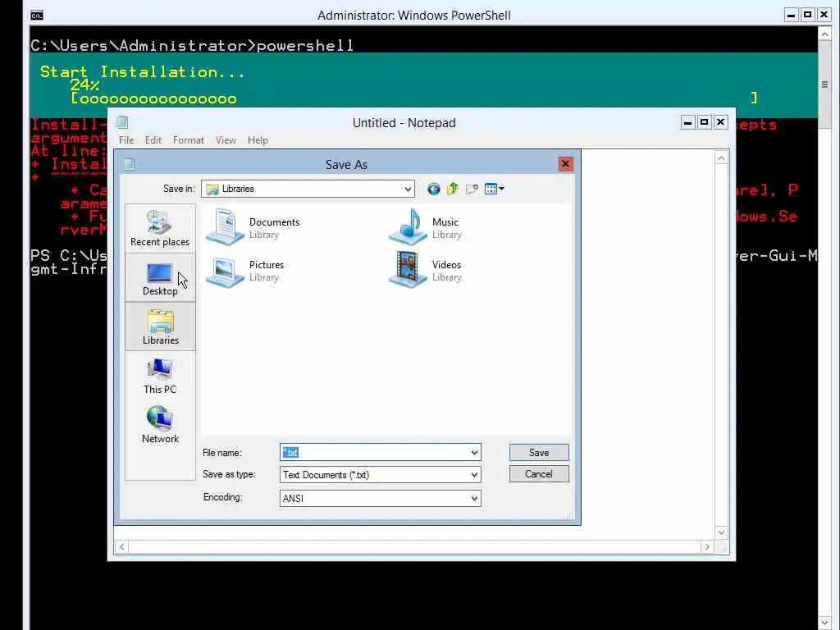Click Notepad horizontal scrollbar left arrow

click(122, 546)
